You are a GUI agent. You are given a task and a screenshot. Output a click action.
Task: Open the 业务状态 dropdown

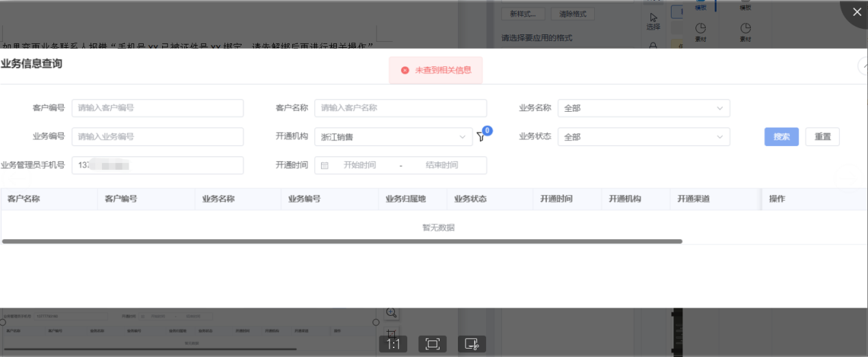[x=643, y=137]
